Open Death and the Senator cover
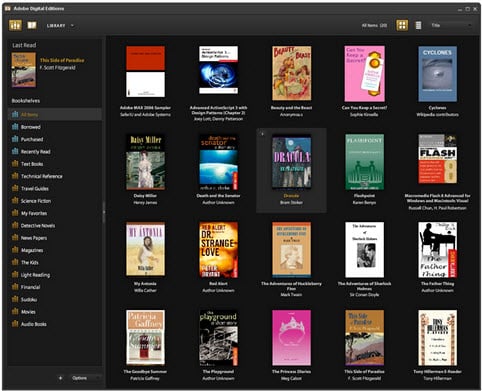Viewport: 482px width, 391px height. point(218,162)
